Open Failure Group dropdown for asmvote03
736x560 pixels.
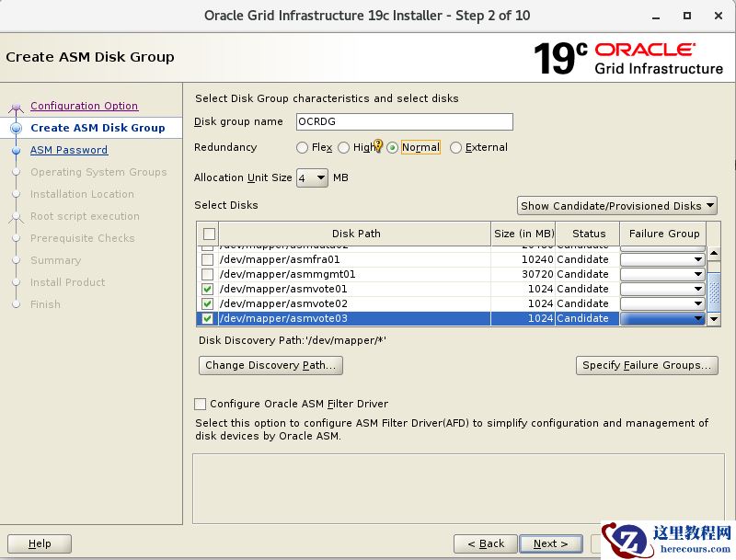coord(662,318)
